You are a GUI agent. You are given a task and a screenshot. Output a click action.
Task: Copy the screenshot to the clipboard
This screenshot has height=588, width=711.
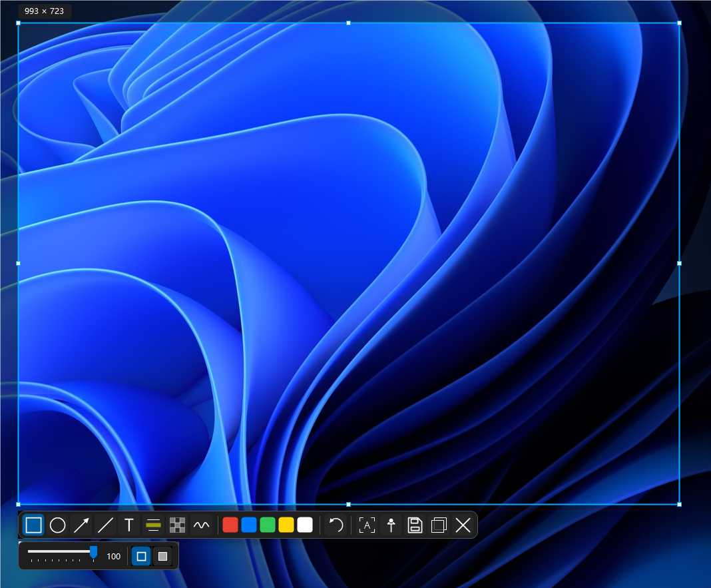(439, 525)
